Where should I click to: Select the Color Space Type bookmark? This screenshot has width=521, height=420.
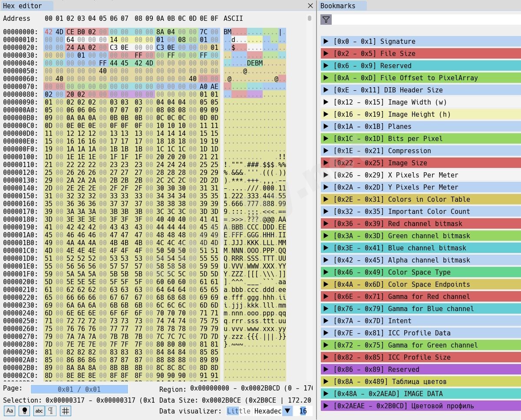point(421,272)
